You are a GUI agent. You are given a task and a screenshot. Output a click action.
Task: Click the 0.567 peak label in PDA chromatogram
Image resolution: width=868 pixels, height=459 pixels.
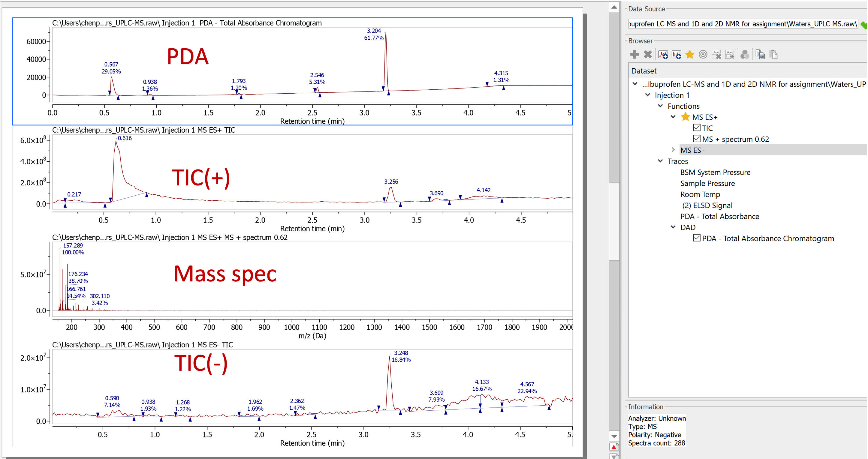click(x=111, y=64)
